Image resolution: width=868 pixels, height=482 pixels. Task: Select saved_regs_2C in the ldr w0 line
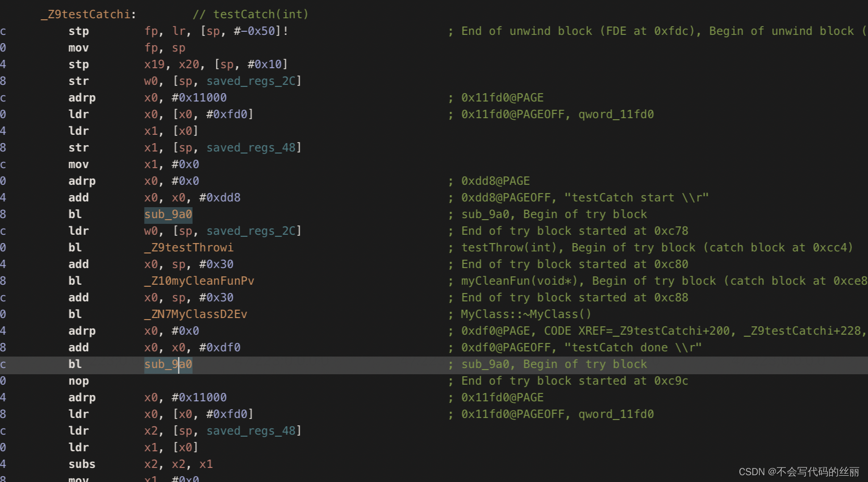(251, 231)
